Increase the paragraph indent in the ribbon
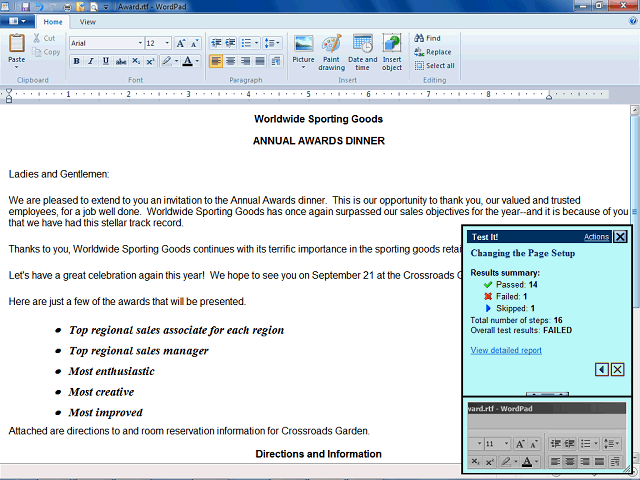Screen dimensions: 640x480 coord(230,43)
